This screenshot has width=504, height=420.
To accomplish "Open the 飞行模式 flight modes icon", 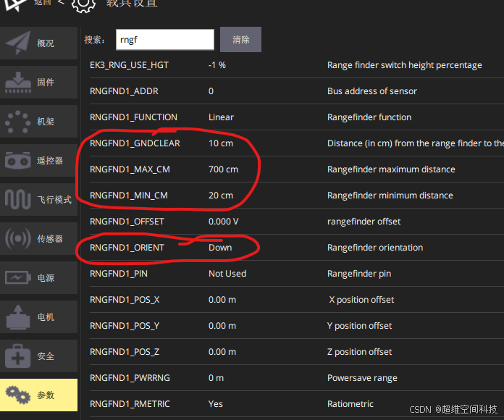I will coord(17,199).
